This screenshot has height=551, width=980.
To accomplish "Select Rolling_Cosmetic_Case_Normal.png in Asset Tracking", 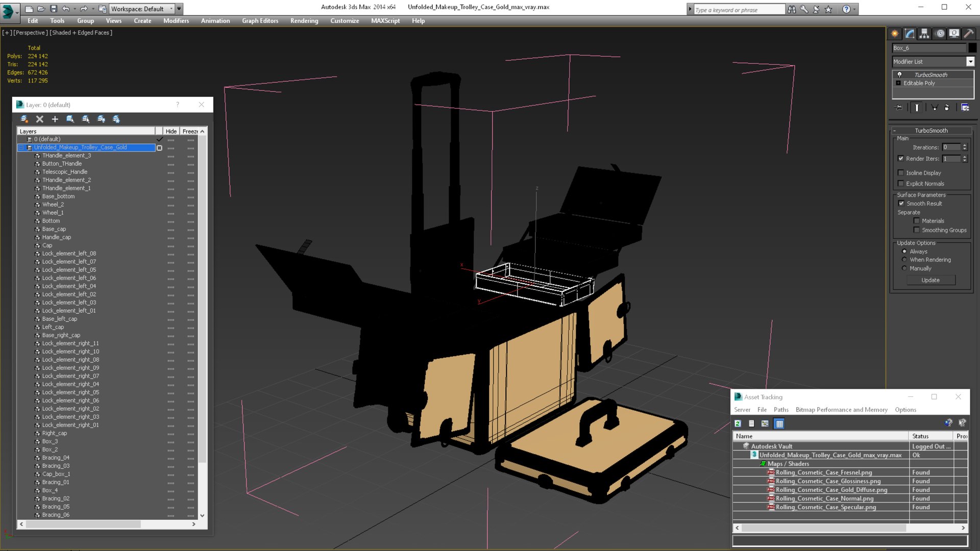I will (x=824, y=498).
